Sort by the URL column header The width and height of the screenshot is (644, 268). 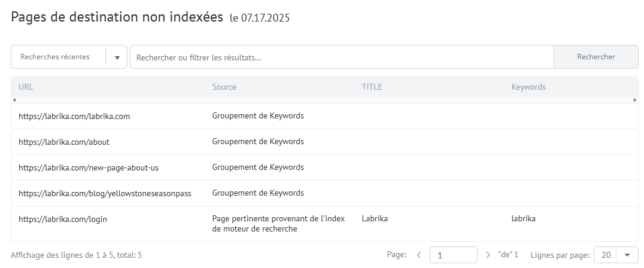pos(26,87)
